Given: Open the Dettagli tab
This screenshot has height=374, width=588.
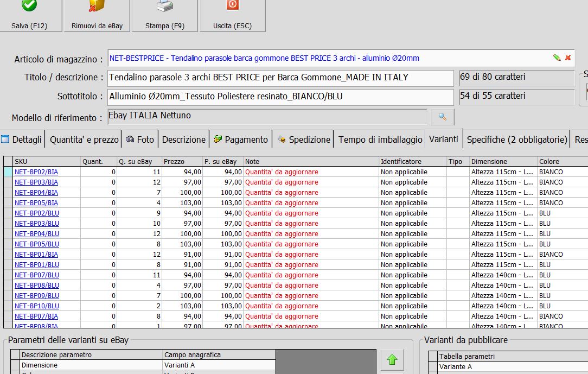Looking at the screenshot, I should pyautogui.click(x=22, y=140).
